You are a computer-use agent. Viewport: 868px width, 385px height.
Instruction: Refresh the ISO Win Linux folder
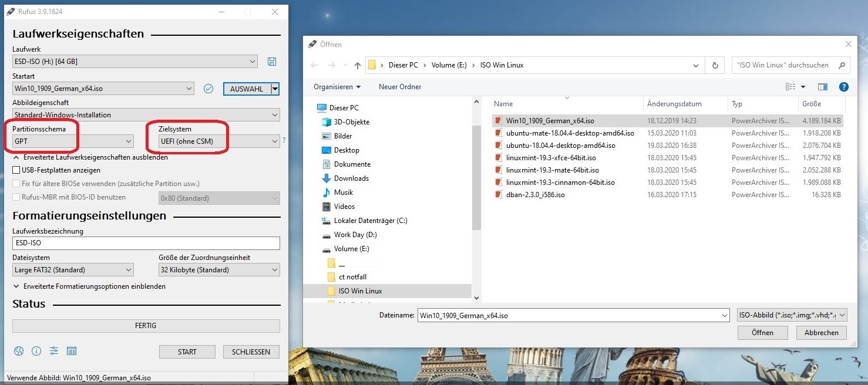[715, 65]
